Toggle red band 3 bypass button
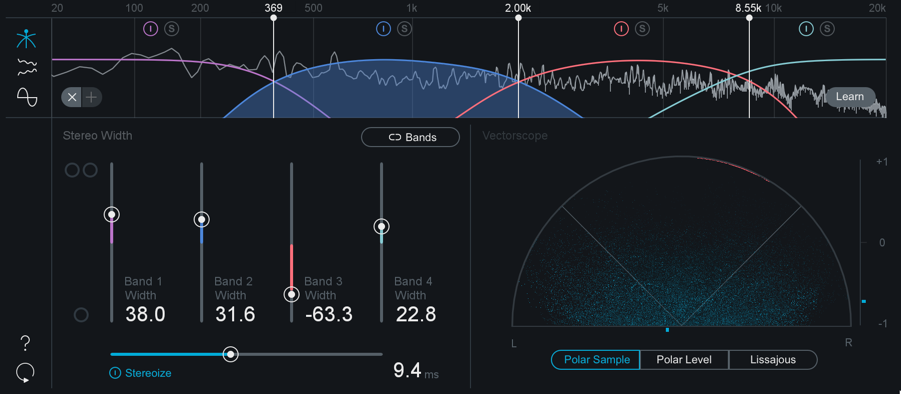Screen dimensions: 901x394 tap(622, 29)
